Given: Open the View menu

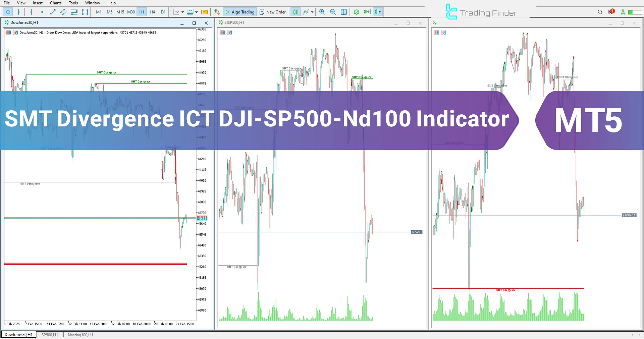Looking at the screenshot, I should pos(21,3).
